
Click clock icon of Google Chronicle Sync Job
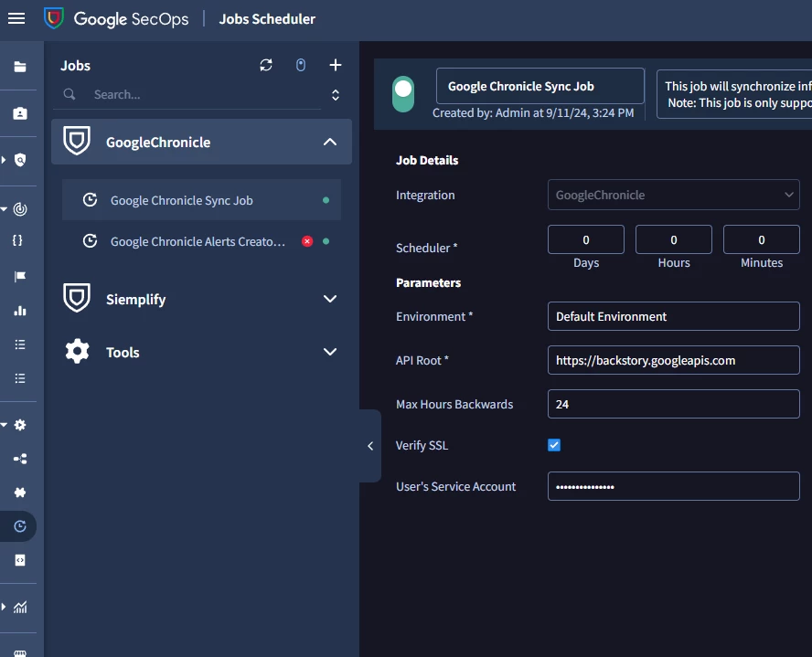[x=91, y=200]
